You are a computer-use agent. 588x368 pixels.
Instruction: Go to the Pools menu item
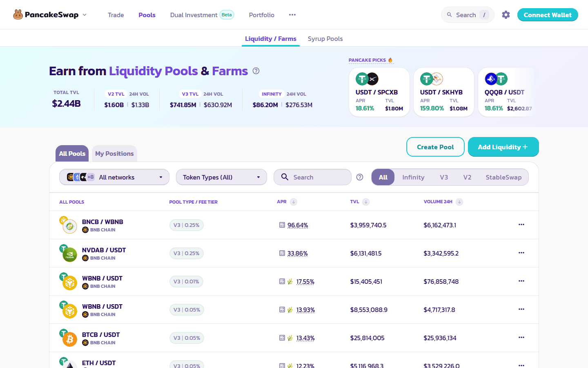coord(147,15)
